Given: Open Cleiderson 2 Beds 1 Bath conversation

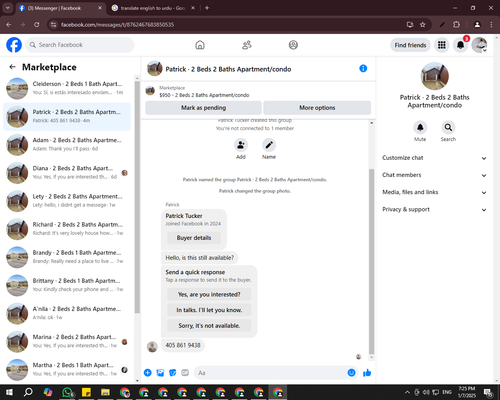Looking at the screenshot, I should click(x=67, y=88).
